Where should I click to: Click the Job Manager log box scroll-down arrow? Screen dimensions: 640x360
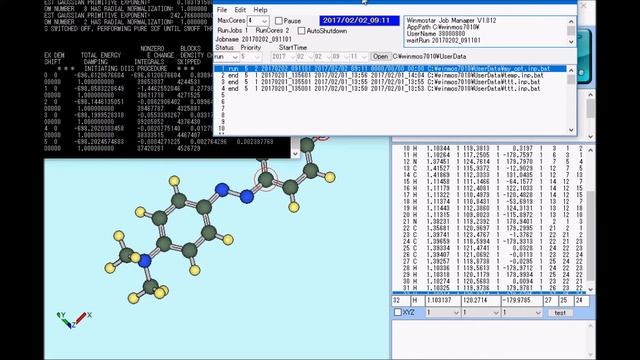571,41
